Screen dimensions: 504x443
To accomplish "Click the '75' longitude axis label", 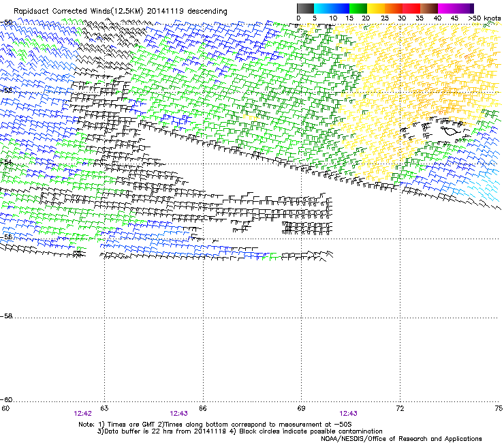I will point(499,408).
